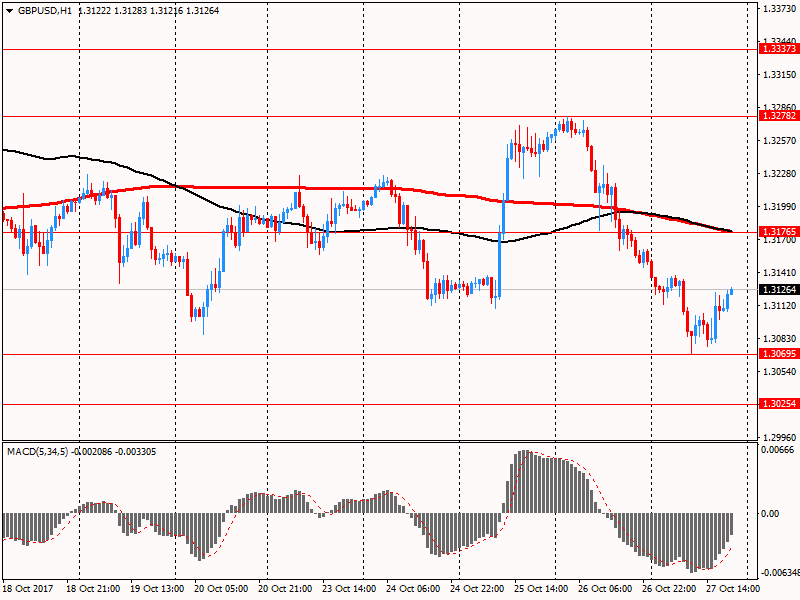Select the 0.00 MACD scale value
Viewport: 800px width, 600px height.
pos(770,514)
